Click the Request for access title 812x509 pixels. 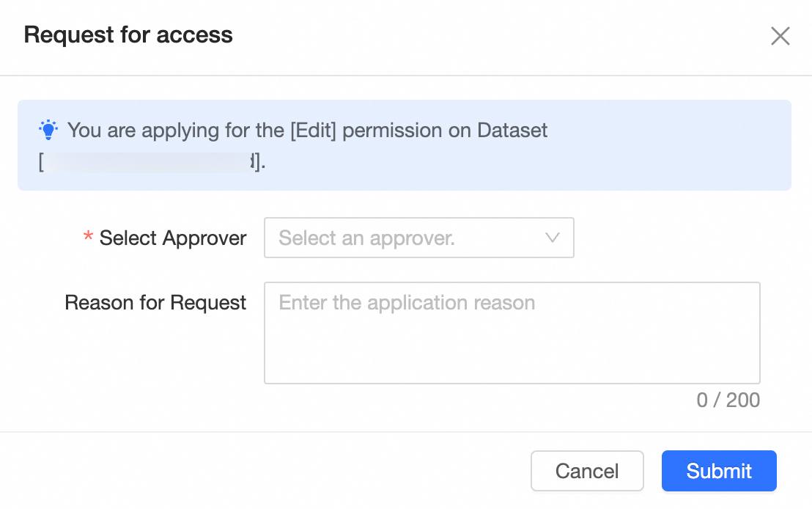tap(128, 34)
